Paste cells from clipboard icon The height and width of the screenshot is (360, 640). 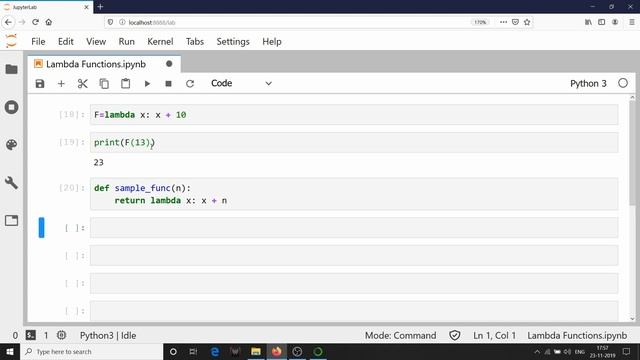(125, 84)
